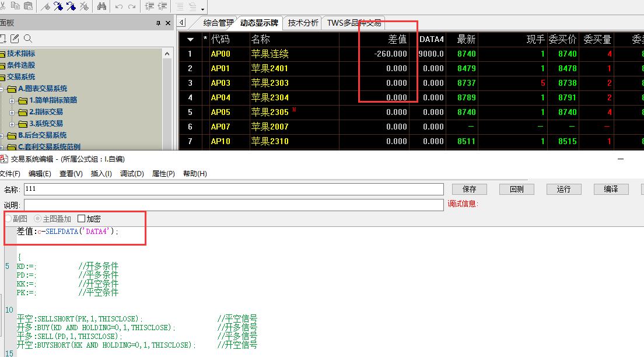Viewport: 644px width, 357px height.
Task: Click the Redo arrow icon
Action: tap(132, 6)
